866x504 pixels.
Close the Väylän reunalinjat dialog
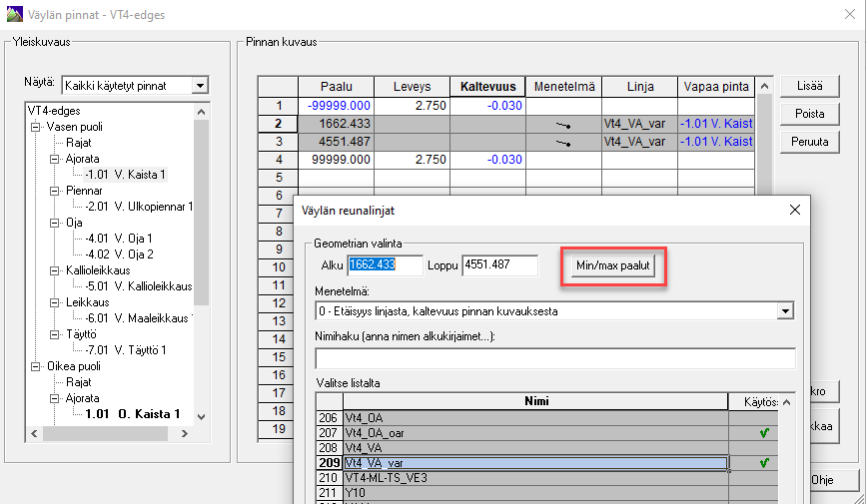tap(795, 210)
